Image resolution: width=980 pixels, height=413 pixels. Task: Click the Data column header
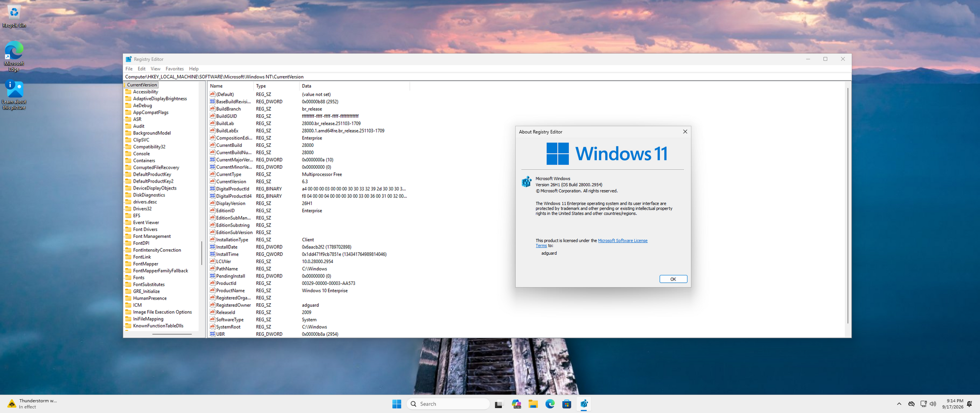[354, 86]
